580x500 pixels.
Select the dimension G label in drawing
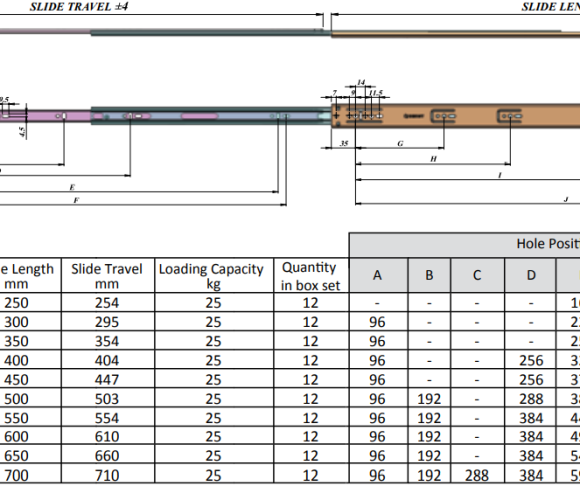point(400,143)
